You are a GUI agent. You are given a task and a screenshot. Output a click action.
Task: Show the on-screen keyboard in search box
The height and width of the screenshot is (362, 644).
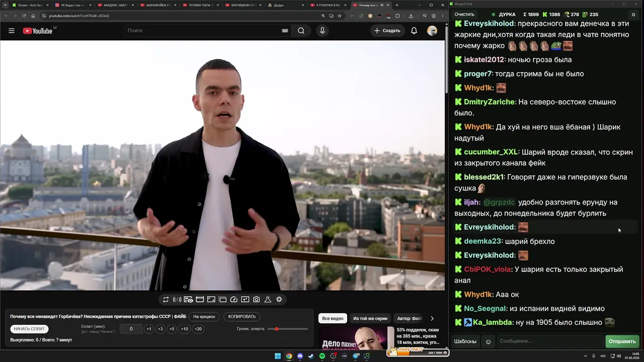click(285, 31)
